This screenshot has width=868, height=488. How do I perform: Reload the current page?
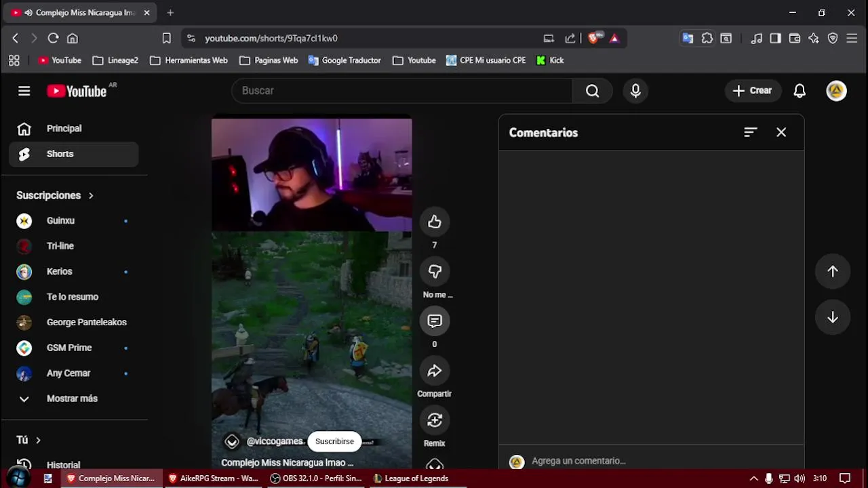tap(53, 39)
